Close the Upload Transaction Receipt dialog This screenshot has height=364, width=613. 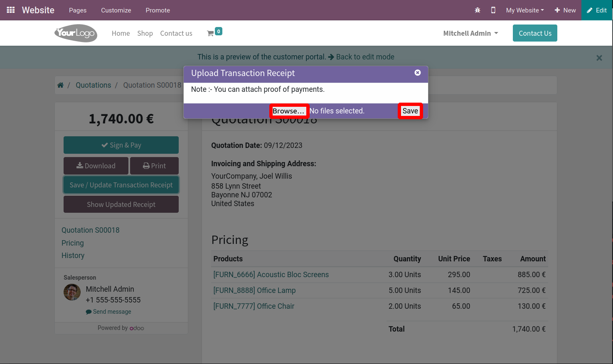417,73
